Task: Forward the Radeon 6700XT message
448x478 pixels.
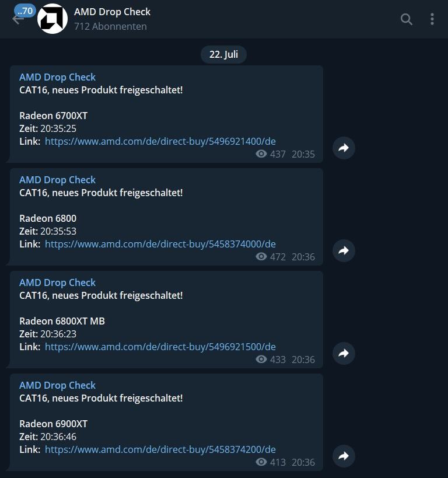Action: pyautogui.click(x=344, y=148)
